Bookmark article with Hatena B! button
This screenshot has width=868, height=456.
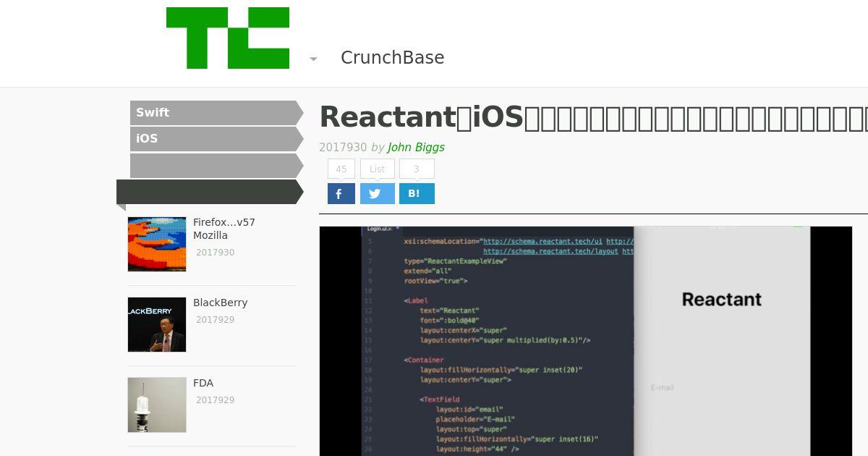[x=417, y=194]
